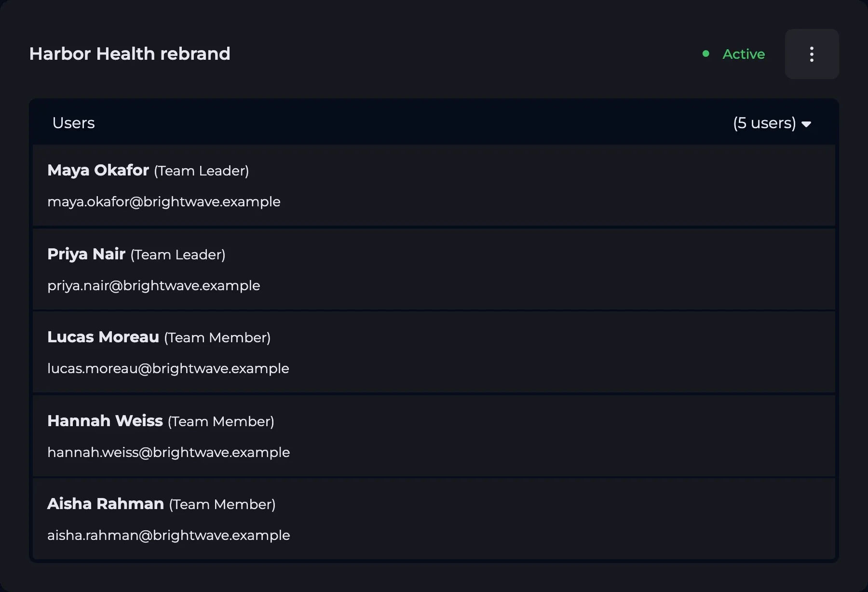The width and height of the screenshot is (868, 592).
Task: Select the name Hannah Weiss
Action: point(105,421)
